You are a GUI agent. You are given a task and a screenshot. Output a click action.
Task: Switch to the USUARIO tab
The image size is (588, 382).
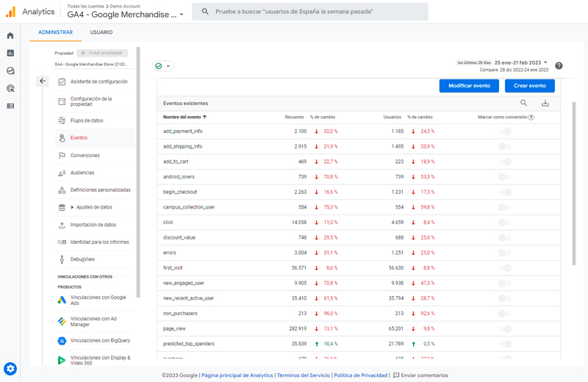[x=101, y=32]
